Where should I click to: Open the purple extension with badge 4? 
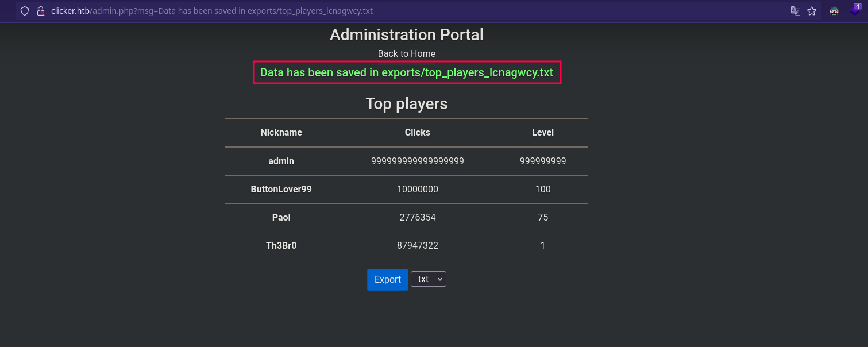(855, 10)
